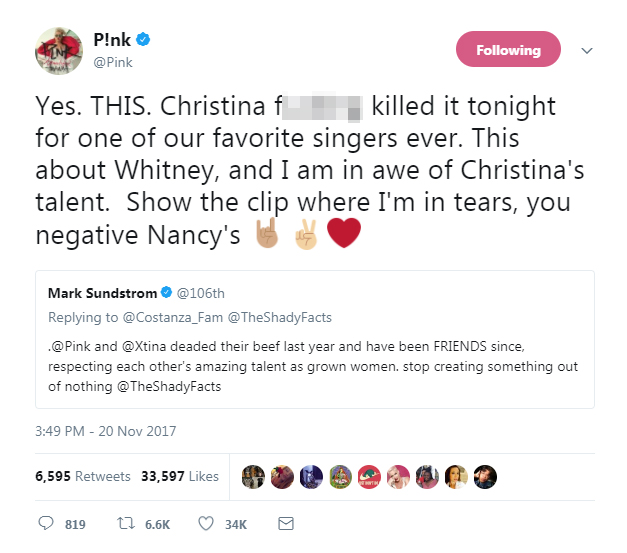Open P!nk's profile avatar
This screenshot has width=627, height=553.
click(x=58, y=51)
